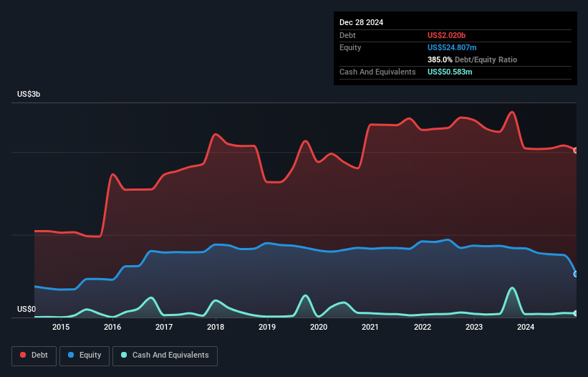This screenshot has width=588, height=377.
Task: Click the US$3b y-axis label
Action: [x=29, y=94]
